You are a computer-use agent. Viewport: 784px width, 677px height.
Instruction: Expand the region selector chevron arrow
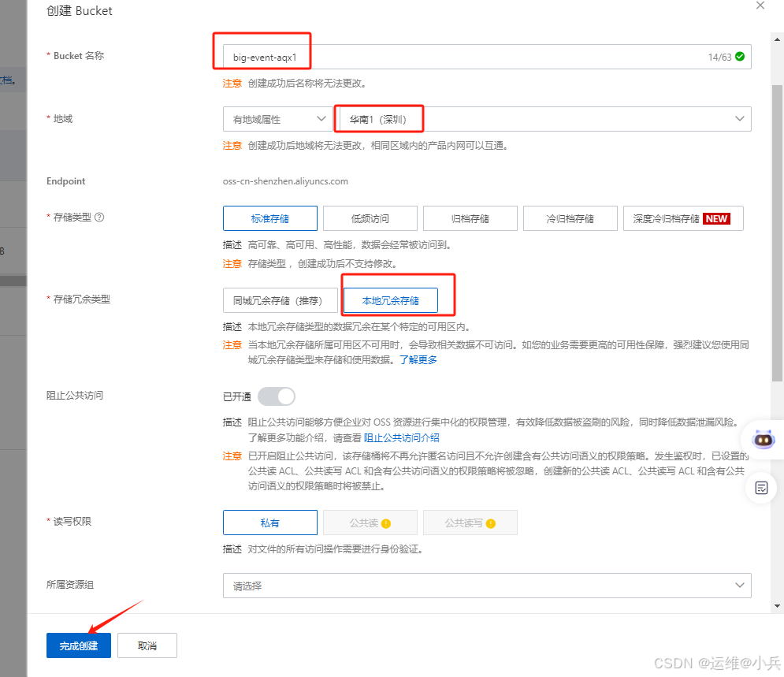click(x=740, y=119)
